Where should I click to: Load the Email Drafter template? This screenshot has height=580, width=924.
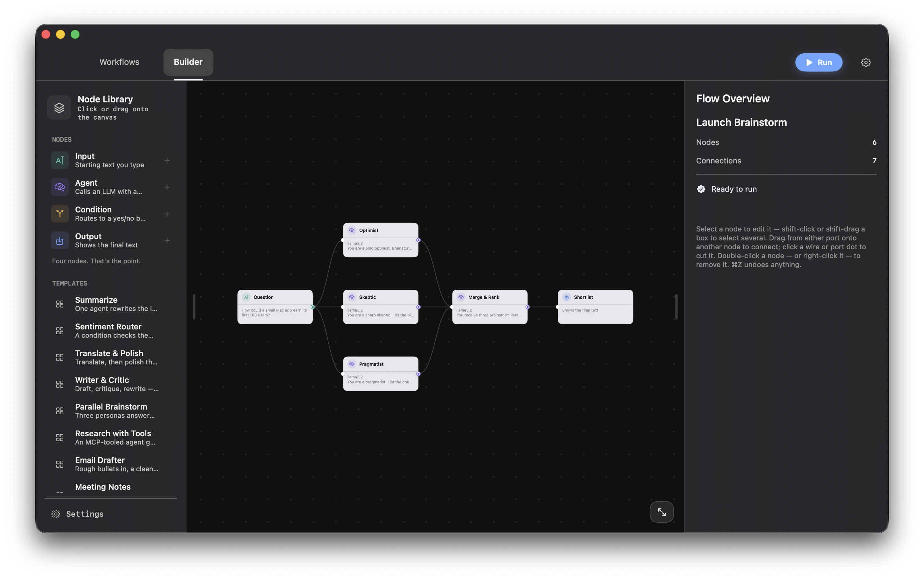[110, 464]
